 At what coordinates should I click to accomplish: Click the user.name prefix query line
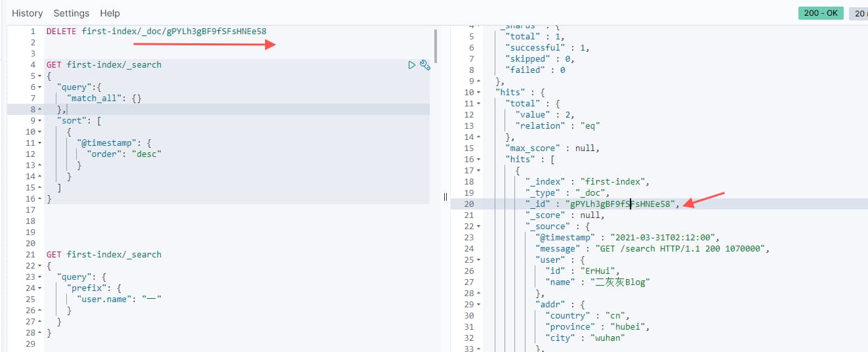(x=119, y=299)
